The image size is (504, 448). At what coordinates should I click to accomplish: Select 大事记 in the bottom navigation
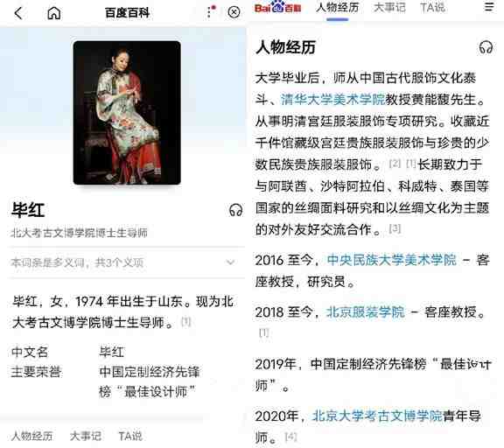point(86,436)
